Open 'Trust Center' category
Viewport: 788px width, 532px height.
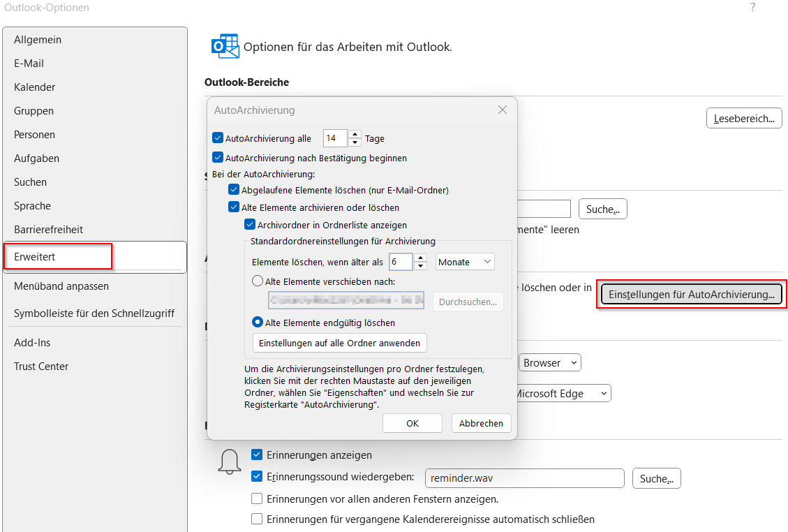click(41, 366)
